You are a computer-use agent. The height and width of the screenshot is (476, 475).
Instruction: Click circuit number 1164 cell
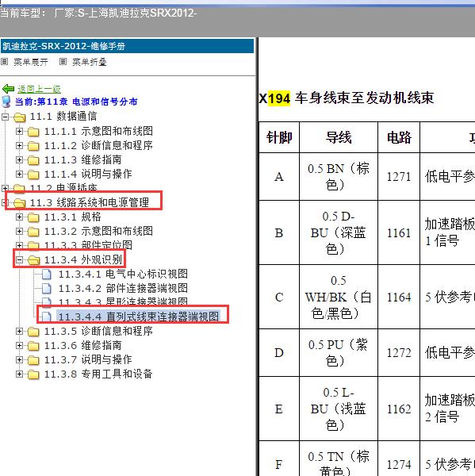tap(399, 297)
